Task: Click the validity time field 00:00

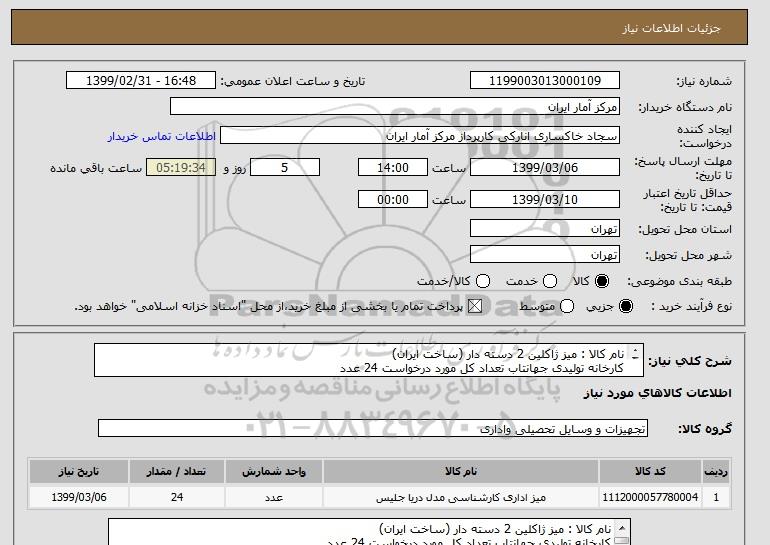Action: (x=393, y=199)
